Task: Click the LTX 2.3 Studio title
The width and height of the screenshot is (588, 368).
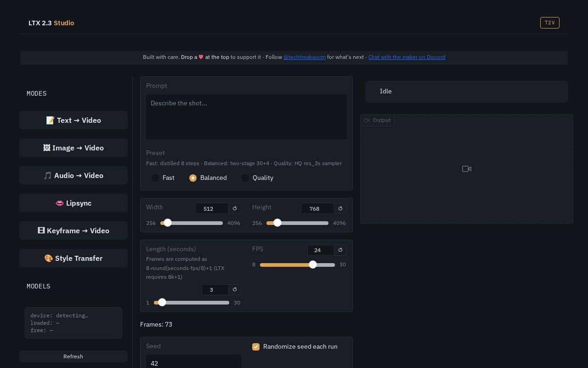Action: pyautogui.click(x=51, y=23)
